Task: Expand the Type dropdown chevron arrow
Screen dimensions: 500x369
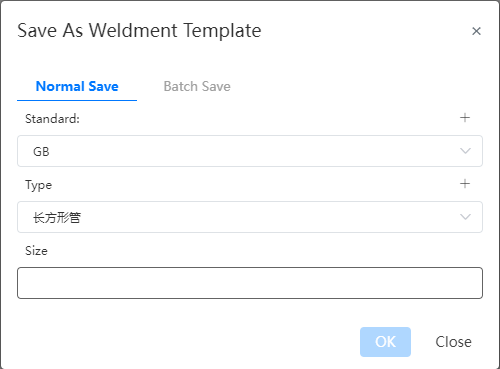Action: (465, 217)
